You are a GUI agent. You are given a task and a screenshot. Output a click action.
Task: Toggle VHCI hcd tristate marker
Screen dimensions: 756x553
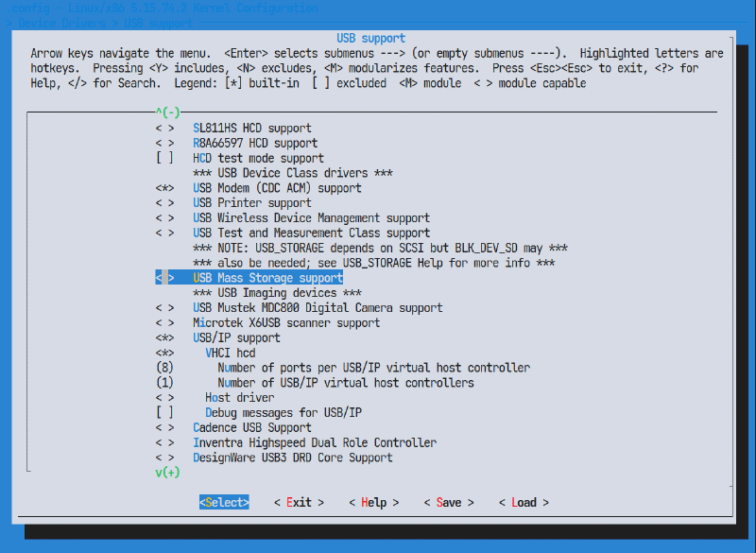coord(165,353)
